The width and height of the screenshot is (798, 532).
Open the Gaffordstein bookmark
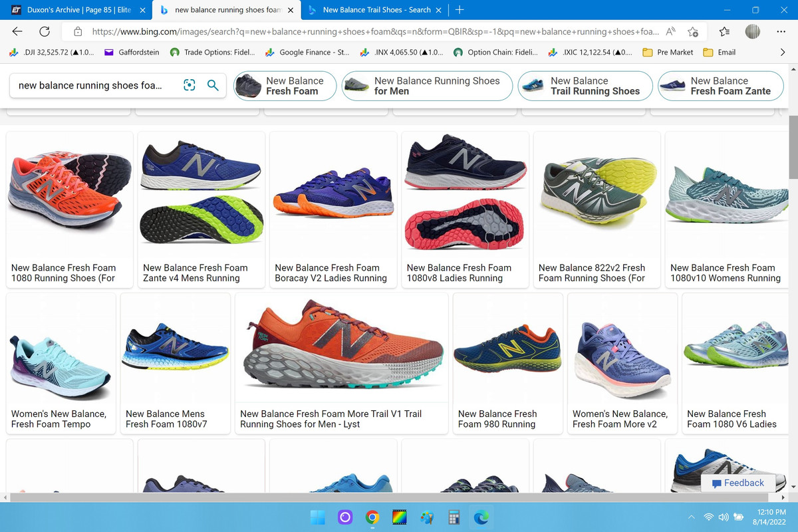pyautogui.click(x=132, y=52)
